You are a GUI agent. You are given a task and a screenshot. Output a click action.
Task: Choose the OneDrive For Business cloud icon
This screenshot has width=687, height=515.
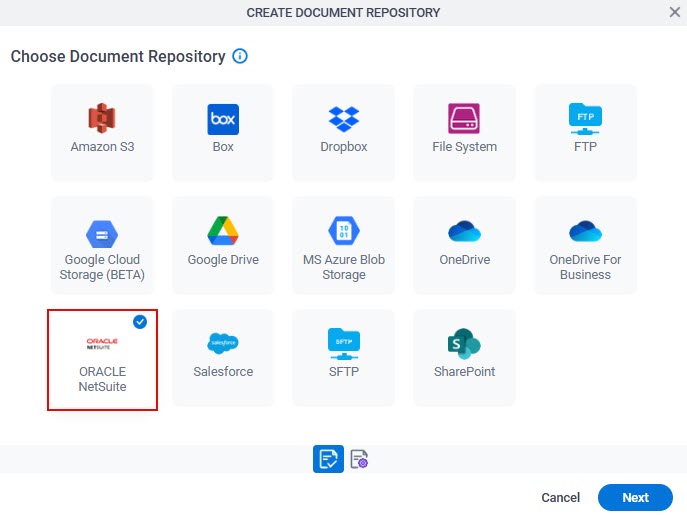tap(585, 231)
